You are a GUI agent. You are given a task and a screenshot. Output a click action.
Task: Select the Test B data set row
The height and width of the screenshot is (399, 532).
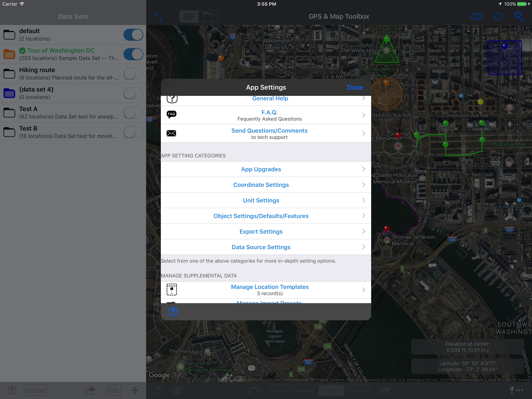click(73, 132)
